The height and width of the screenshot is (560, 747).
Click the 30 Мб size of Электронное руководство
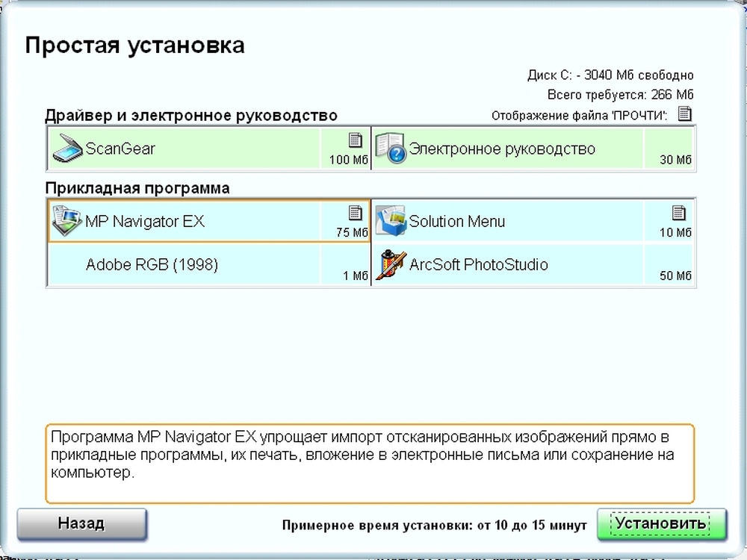(675, 160)
